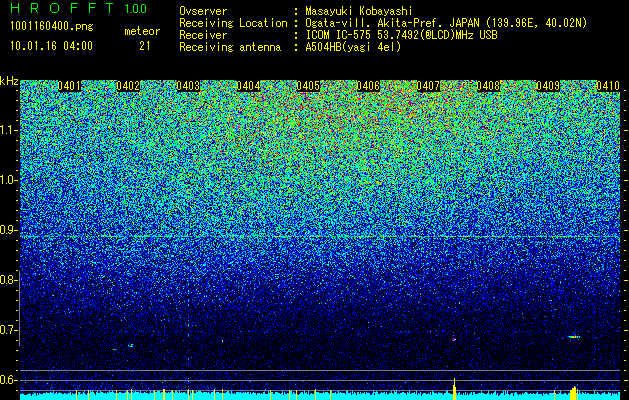Viewport: 629px width, 400px height.
Task: Click the 0405 time marker
Action: (x=308, y=86)
